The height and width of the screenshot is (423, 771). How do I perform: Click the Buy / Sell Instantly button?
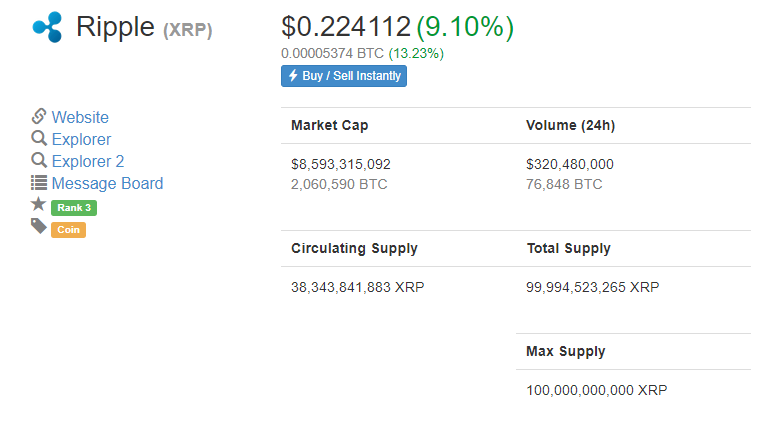point(344,76)
